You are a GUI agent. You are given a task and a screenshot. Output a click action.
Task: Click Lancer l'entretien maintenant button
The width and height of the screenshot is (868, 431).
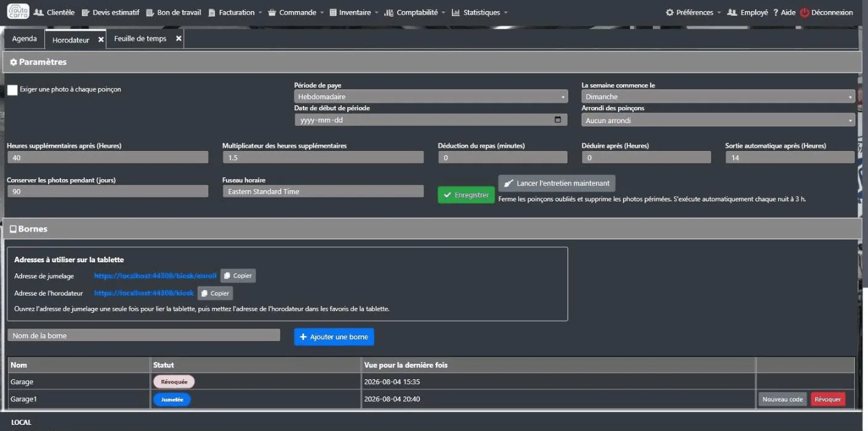(x=557, y=183)
